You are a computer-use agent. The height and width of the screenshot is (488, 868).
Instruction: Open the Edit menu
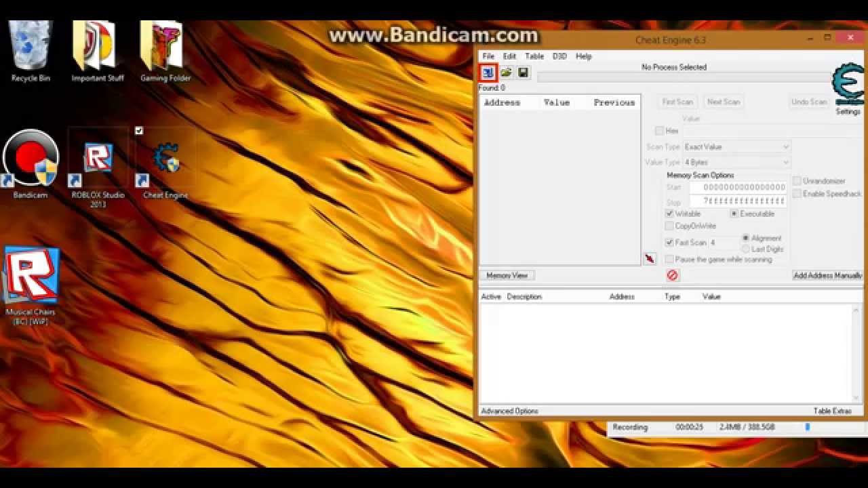[509, 56]
